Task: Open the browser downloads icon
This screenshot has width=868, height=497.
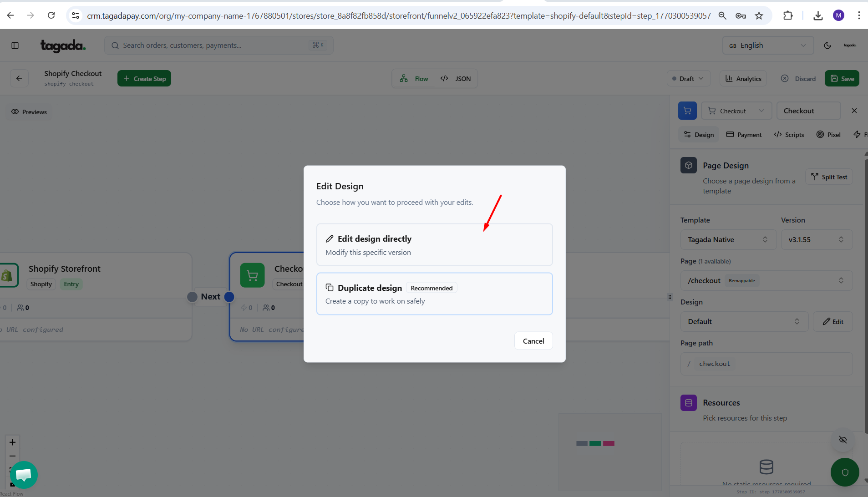Action: 818,16
